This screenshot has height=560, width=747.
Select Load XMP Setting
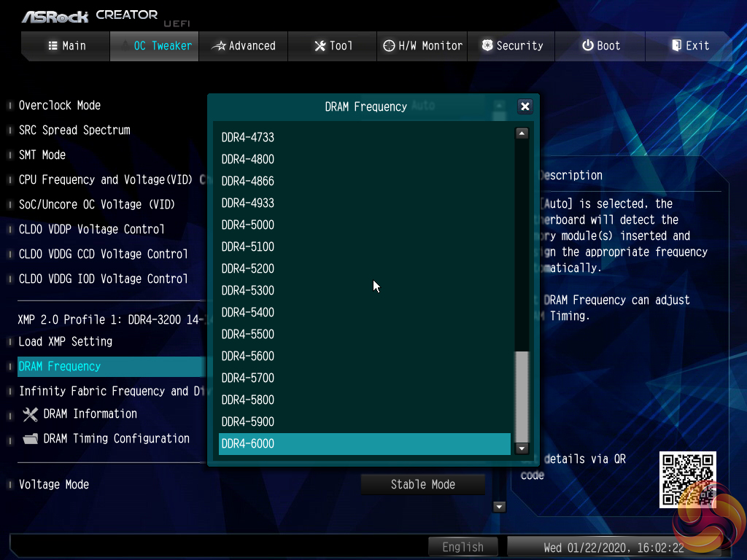point(66,341)
